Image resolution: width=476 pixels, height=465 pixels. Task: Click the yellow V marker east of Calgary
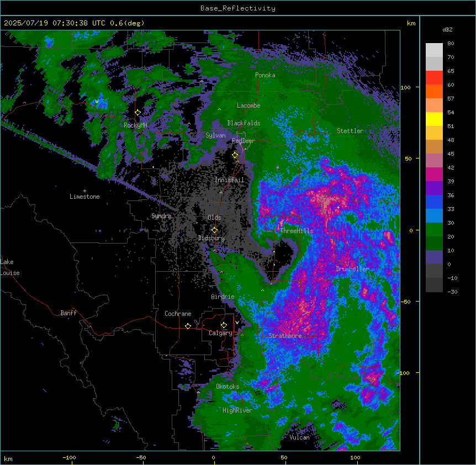[237, 323]
